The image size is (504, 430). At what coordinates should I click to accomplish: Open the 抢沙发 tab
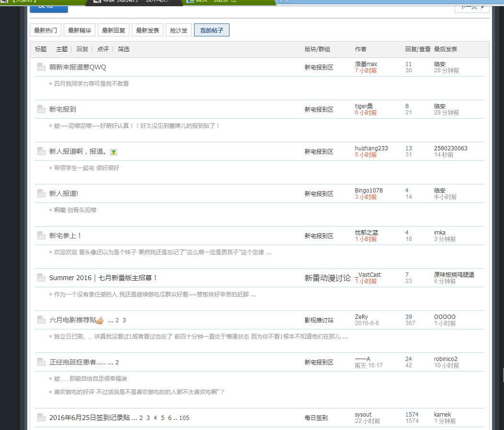click(x=179, y=30)
